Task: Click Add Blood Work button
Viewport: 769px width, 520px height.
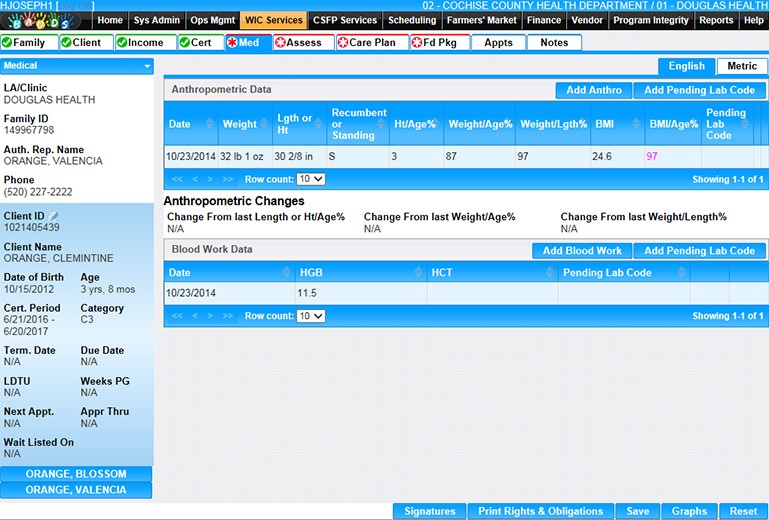Action: (x=581, y=251)
